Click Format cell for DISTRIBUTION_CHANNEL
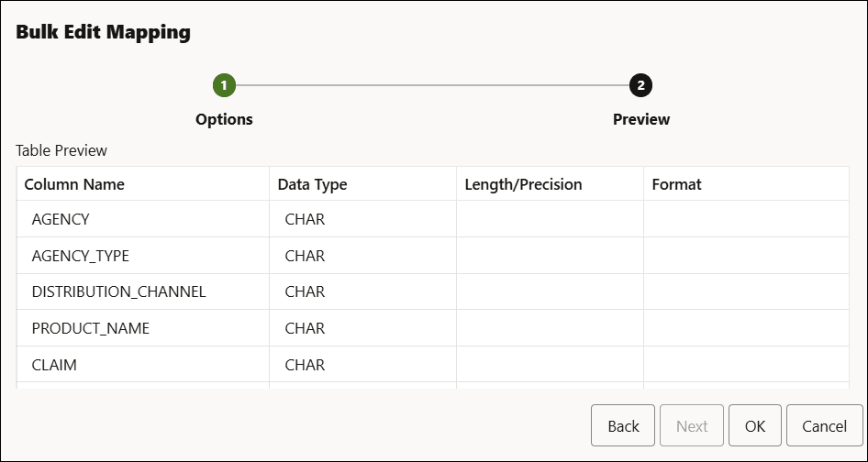Image resolution: width=868 pixels, height=462 pixels. (745, 291)
